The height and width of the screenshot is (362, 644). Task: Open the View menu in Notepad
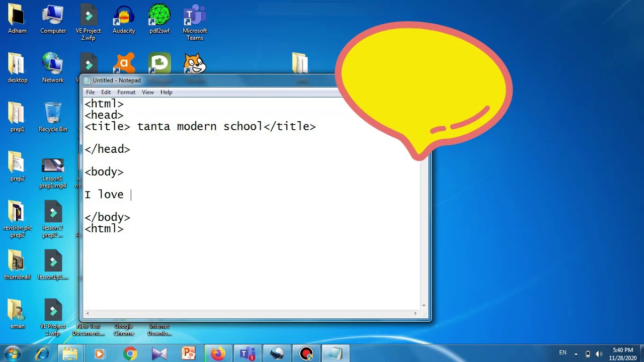pos(148,92)
